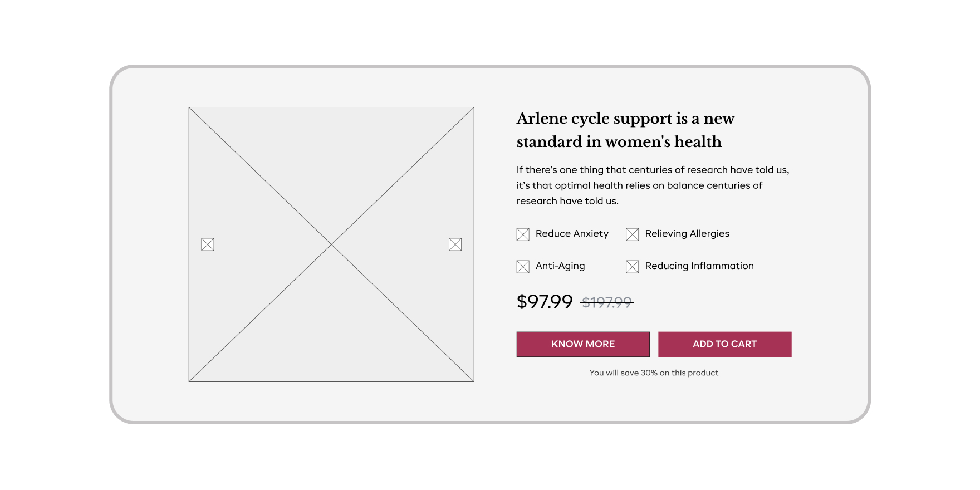This screenshot has width=980, height=490.
Task: Click the Reduce Anxiety icon
Action: [x=523, y=234]
